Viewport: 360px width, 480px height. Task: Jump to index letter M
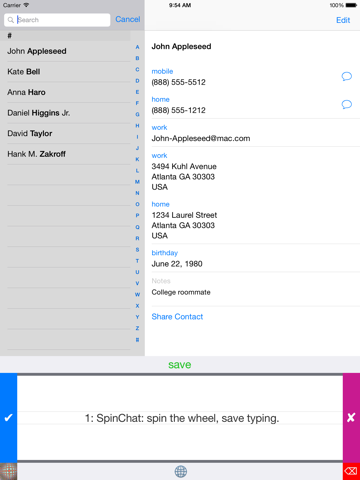coord(137,182)
